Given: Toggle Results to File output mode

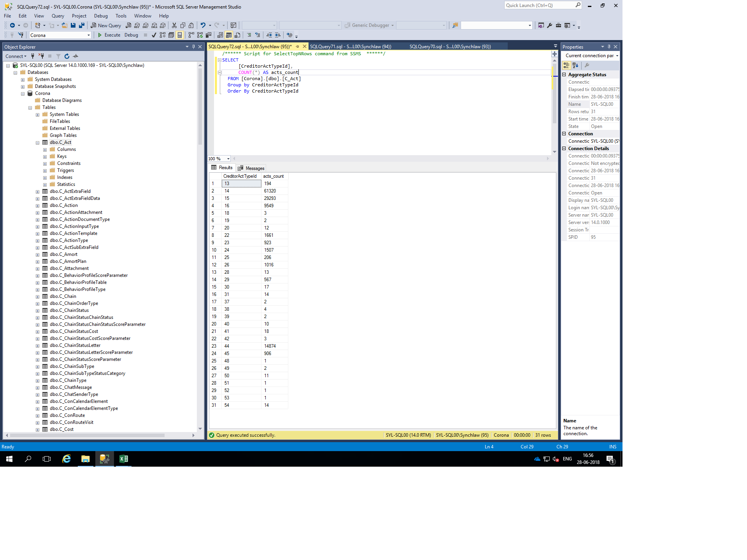Looking at the screenshot, I should (x=237, y=35).
